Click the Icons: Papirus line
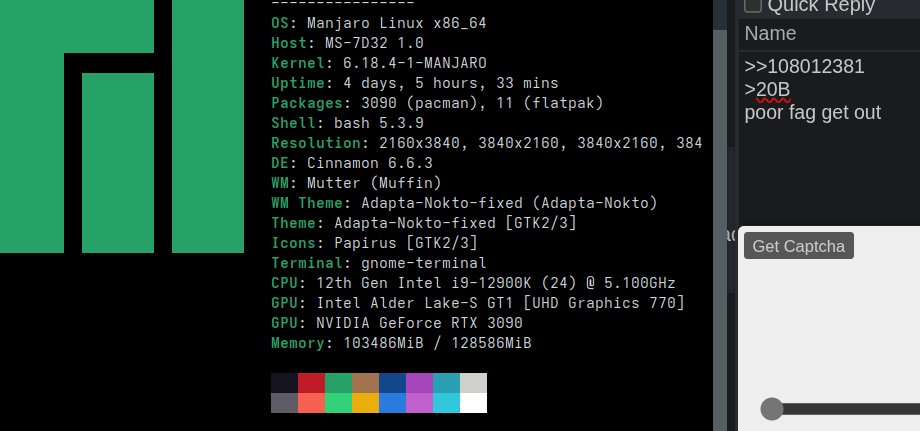The width and height of the screenshot is (920, 431). (374, 243)
